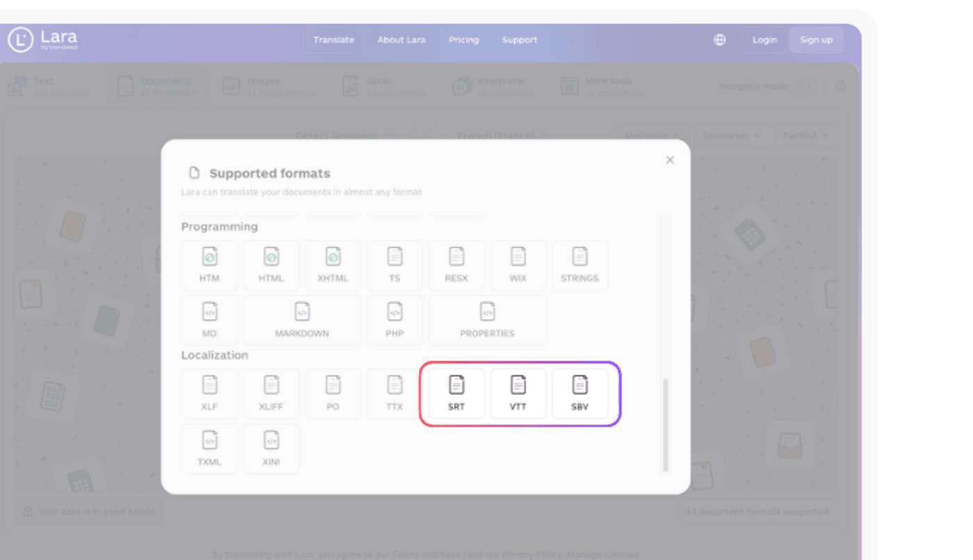
Task: Select the HTM format tile
Action: click(x=209, y=265)
